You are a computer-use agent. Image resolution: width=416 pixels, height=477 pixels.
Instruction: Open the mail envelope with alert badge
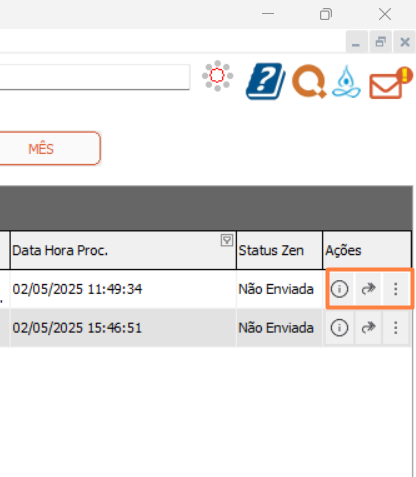pyautogui.click(x=391, y=82)
